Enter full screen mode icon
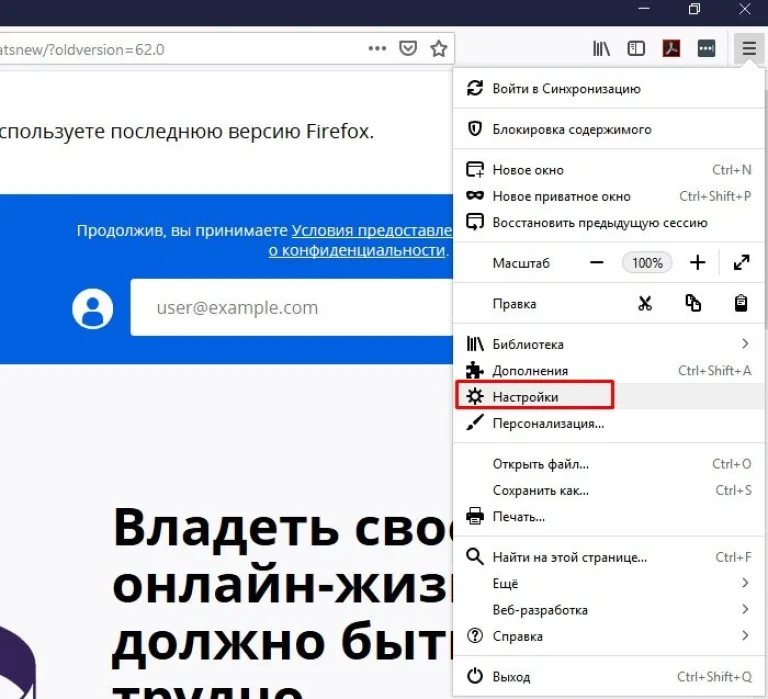This screenshot has height=699, width=768. pyautogui.click(x=742, y=263)
